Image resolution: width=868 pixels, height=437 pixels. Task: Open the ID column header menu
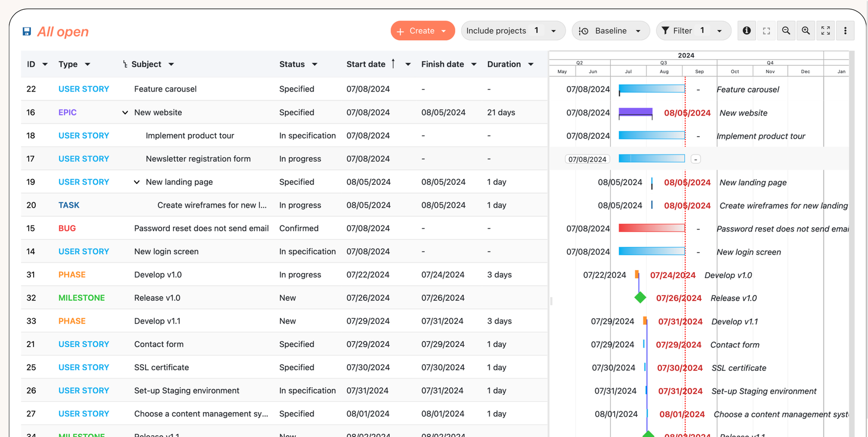tap(45, 65)
